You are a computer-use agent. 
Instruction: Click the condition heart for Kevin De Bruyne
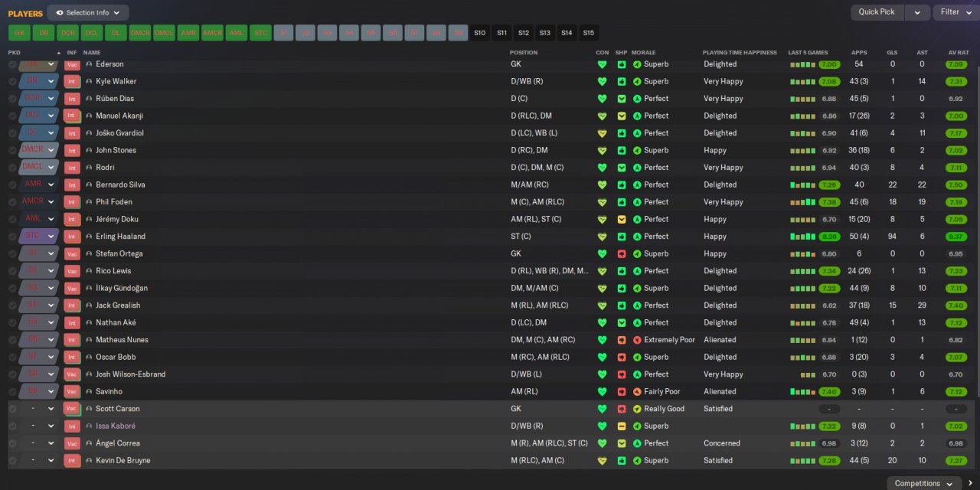coord(602,460)
